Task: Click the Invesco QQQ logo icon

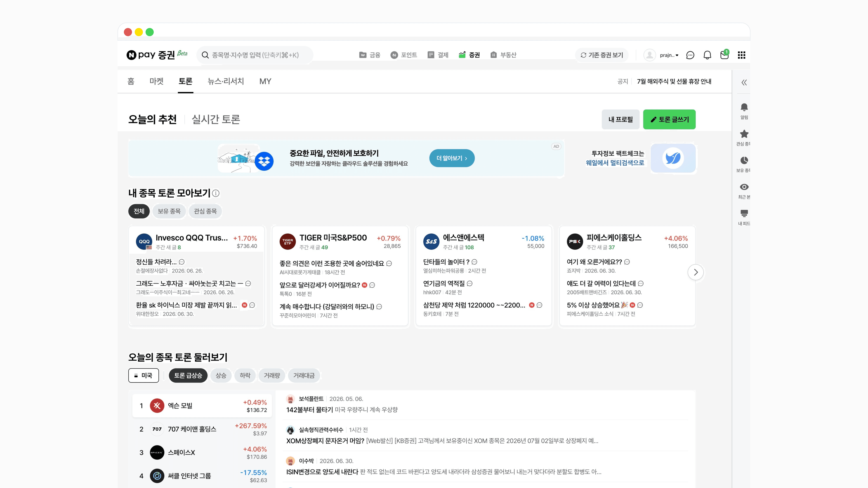Action: click(144, 242)
